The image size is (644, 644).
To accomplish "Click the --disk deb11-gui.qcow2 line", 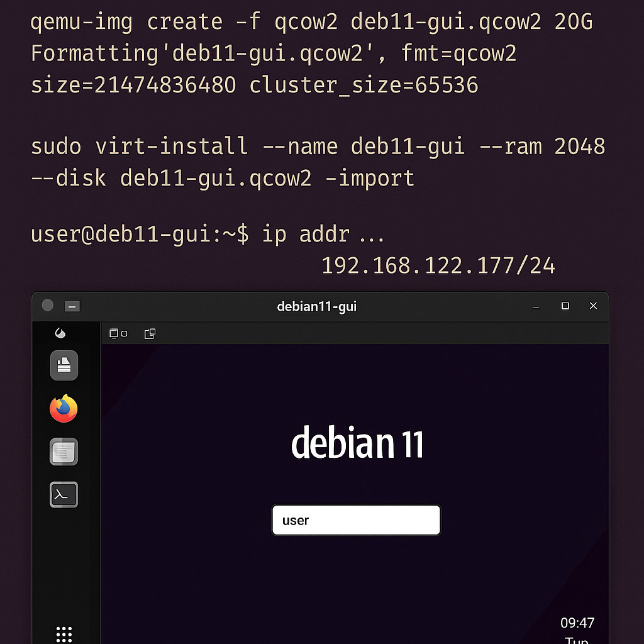I will click(222, 178).
